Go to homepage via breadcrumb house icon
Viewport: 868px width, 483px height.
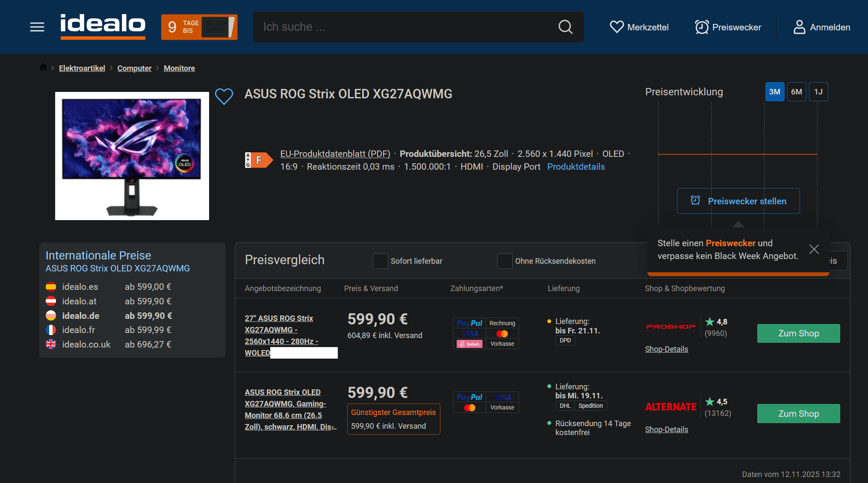[x=43, y=67]
